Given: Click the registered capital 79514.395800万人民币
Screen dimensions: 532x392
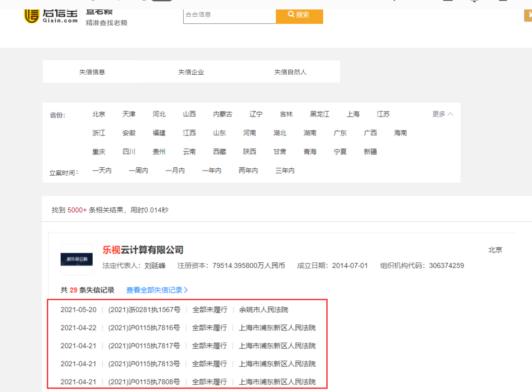Looking at the screenshot, I should click(x=249, y=266).
